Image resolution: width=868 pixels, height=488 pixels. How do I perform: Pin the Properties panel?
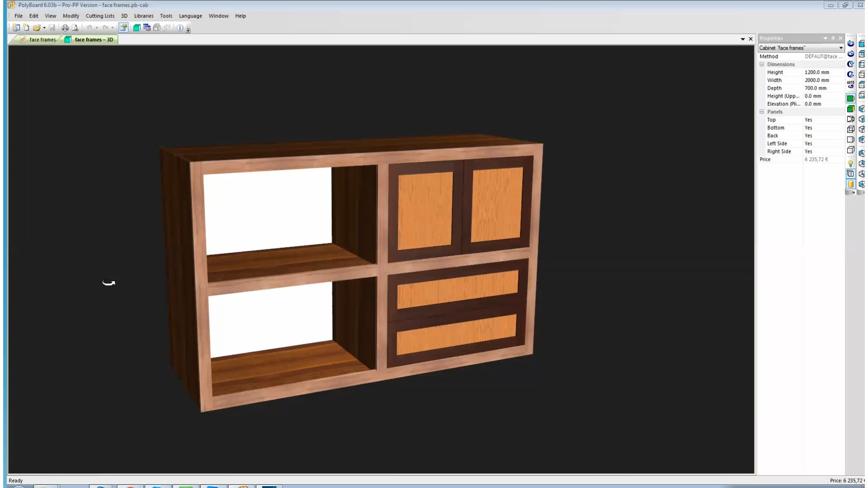833,38
